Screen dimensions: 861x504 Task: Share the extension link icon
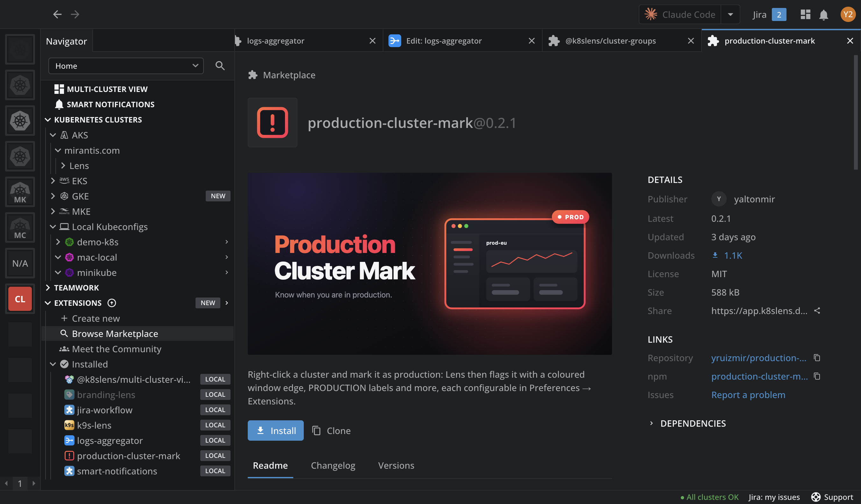coord(817,311)
